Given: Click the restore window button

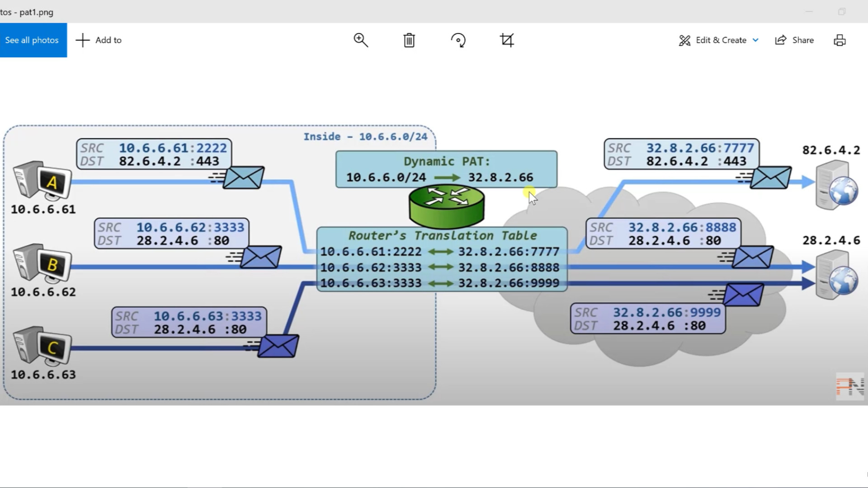Looking at the screenshot, I should [x=842, y=11].
